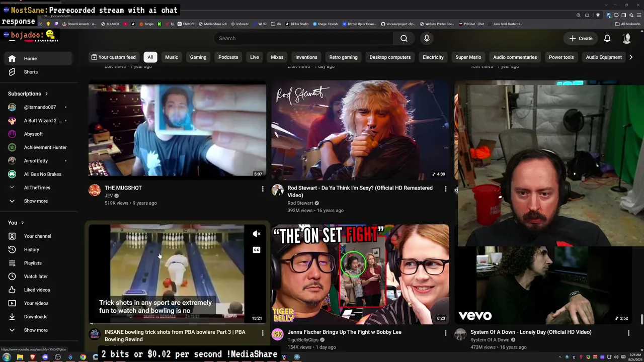Open File Explorer from the taskbar
Viewport: 644px width, 362px height.
20,357
